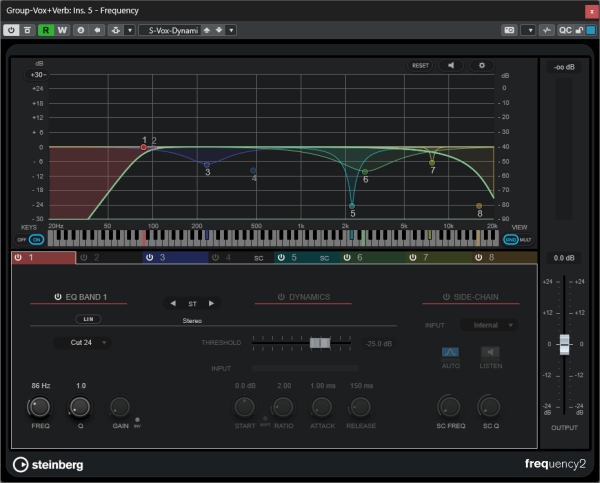Toggle the speaker audition icon above graph

click(x=451, y=65)
